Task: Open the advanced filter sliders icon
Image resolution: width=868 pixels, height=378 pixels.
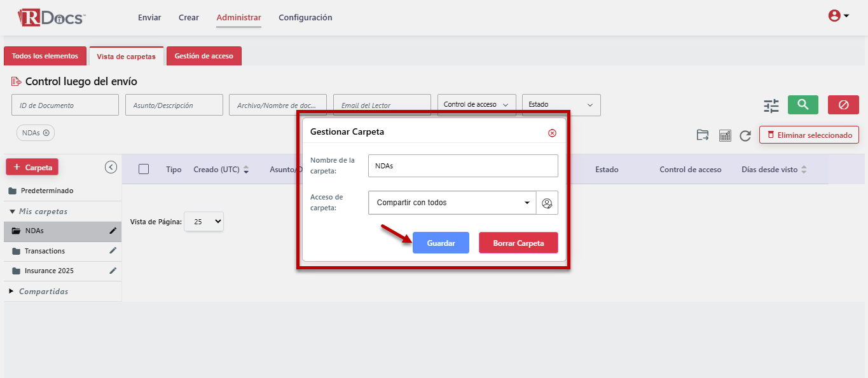Action: (x=771, y=105)
